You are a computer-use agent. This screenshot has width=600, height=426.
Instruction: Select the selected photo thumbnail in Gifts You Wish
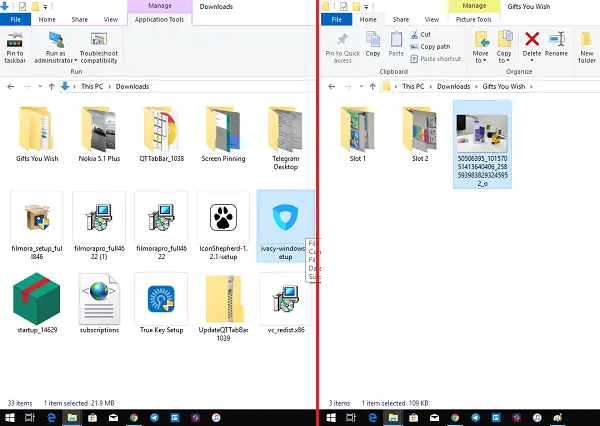tap(482, 133)
